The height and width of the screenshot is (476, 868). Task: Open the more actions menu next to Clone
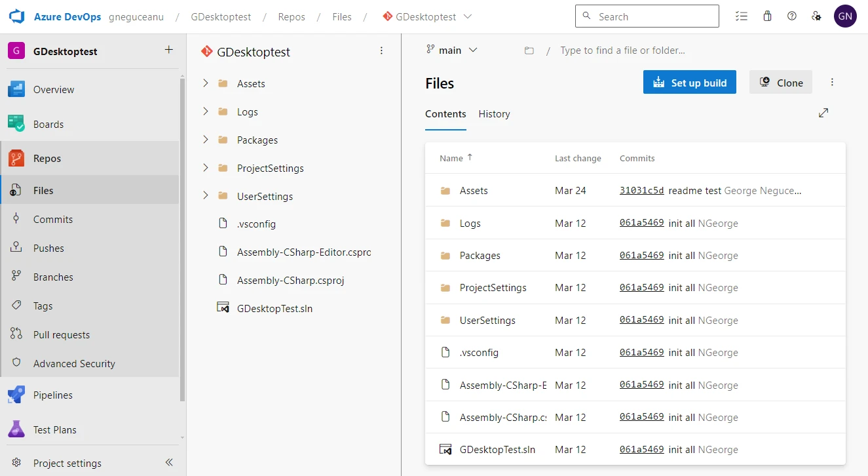click(832, 82)
